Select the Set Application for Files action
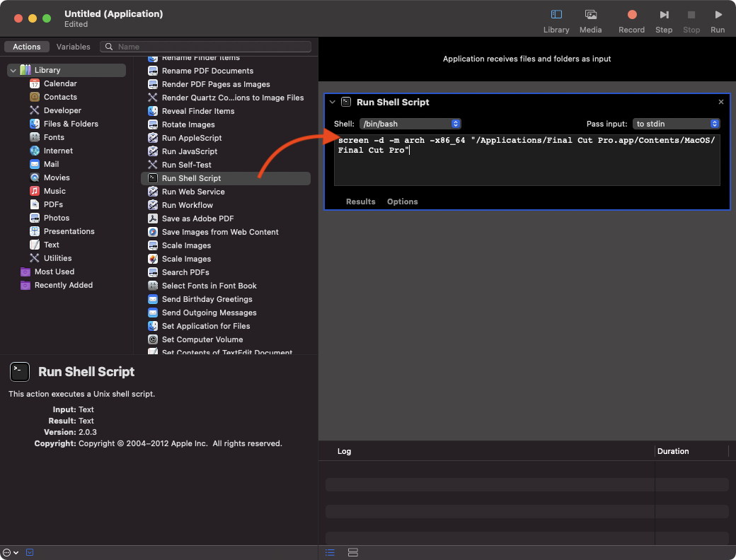 click(206, 326)
